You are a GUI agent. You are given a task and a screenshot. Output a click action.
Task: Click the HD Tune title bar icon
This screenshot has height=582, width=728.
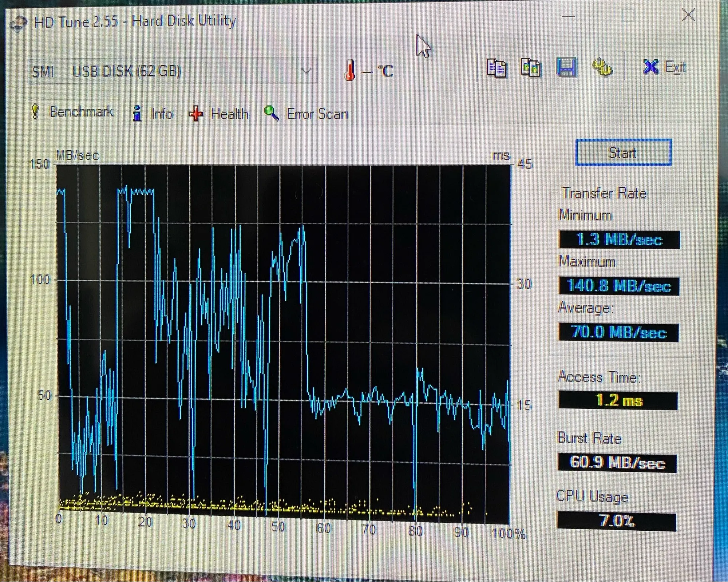coord(18,23)
